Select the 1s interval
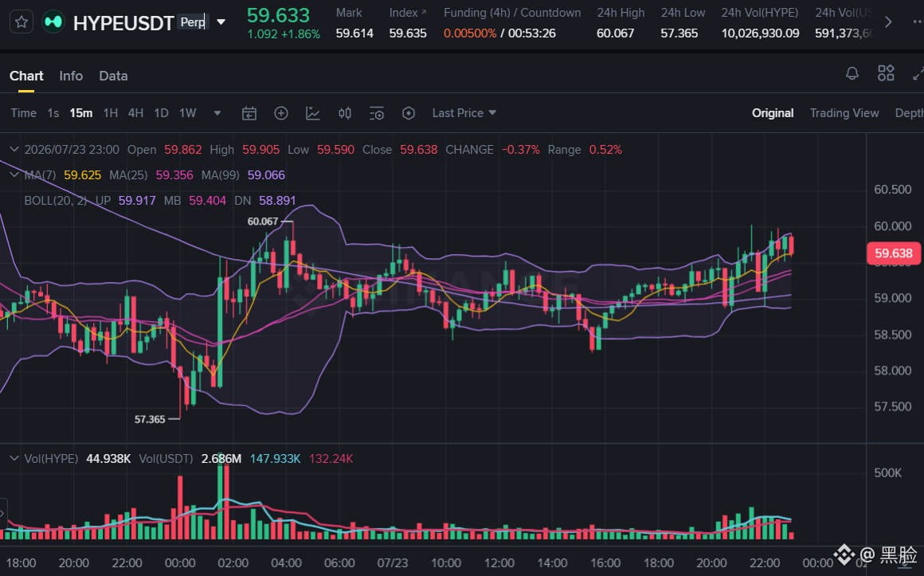Image resolution: width=924 pixels, height=576 pixels. coord(53,113)
